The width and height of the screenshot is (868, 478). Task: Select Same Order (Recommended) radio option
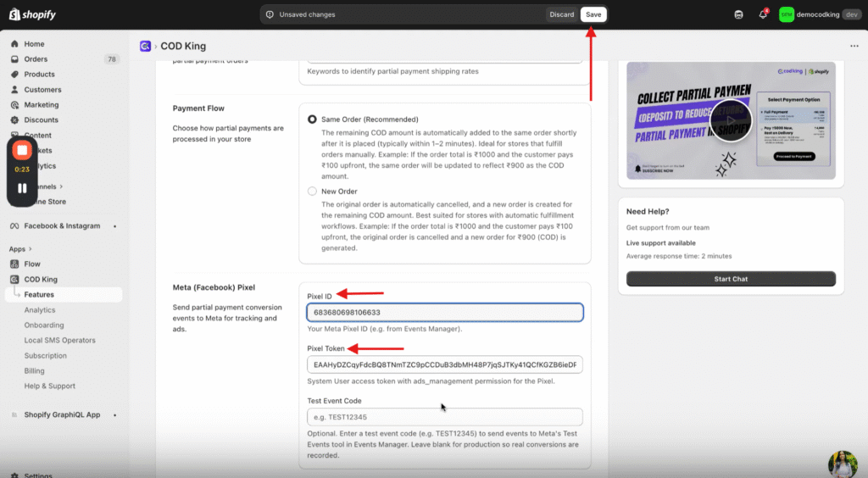point(312,119)
